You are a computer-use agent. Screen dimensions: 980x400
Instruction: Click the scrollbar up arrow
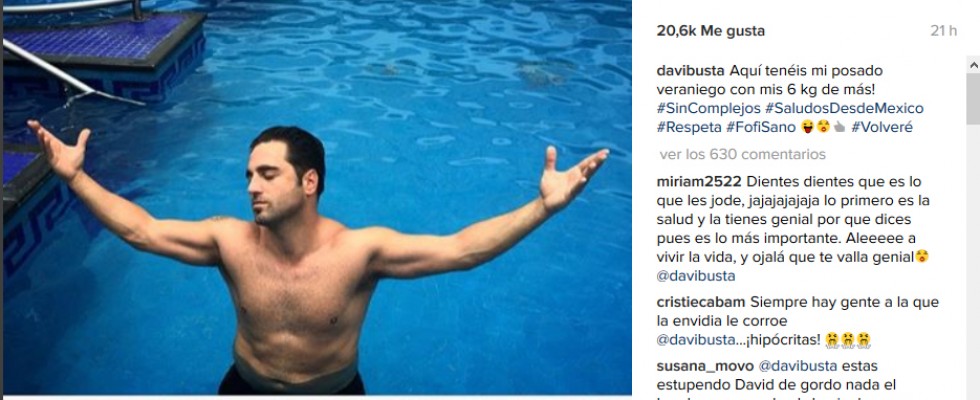coord(973,64)
